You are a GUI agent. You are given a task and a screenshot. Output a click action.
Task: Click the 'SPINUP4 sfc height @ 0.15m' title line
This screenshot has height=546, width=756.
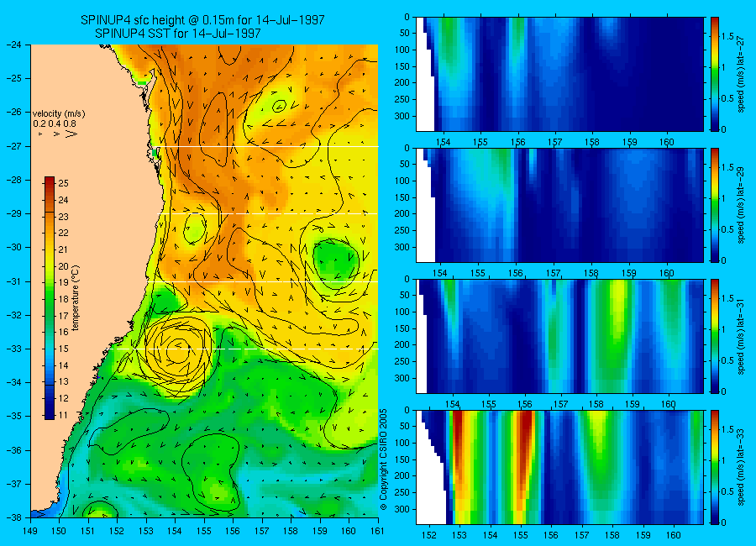(x=202, y=20)
